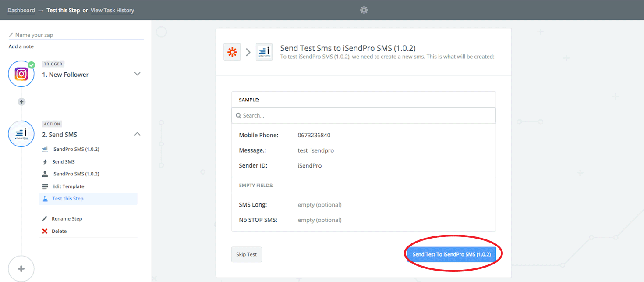Click the ACTION label badge
Screen dimensions: 644x282
click(52, 124)
